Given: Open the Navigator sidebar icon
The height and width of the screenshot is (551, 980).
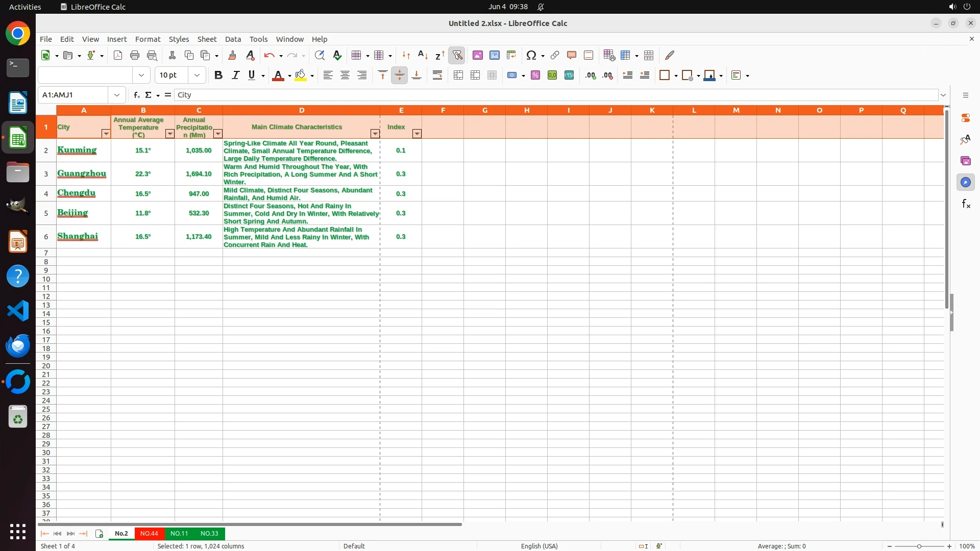Looking at the screenshot, I should click(965, 182).
